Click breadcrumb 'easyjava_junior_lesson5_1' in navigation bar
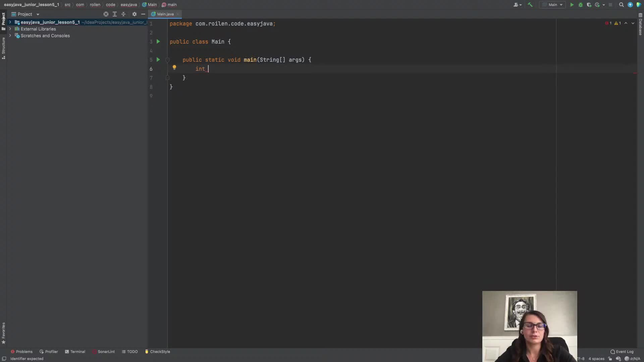Screen dimensions: 644x362 click(32, 5)
